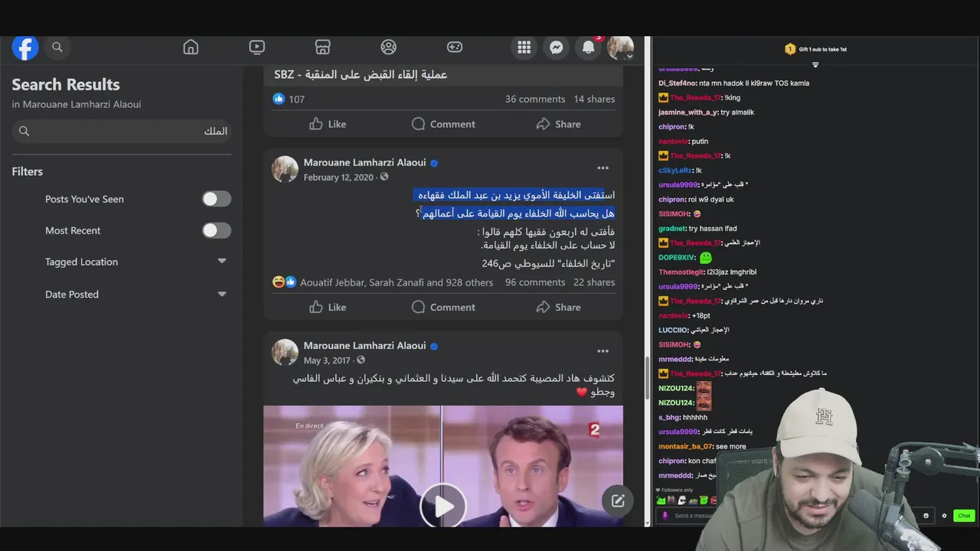Click username Di_Stef4no in chat
The image size is (980, 551).
tap(677, 83)
